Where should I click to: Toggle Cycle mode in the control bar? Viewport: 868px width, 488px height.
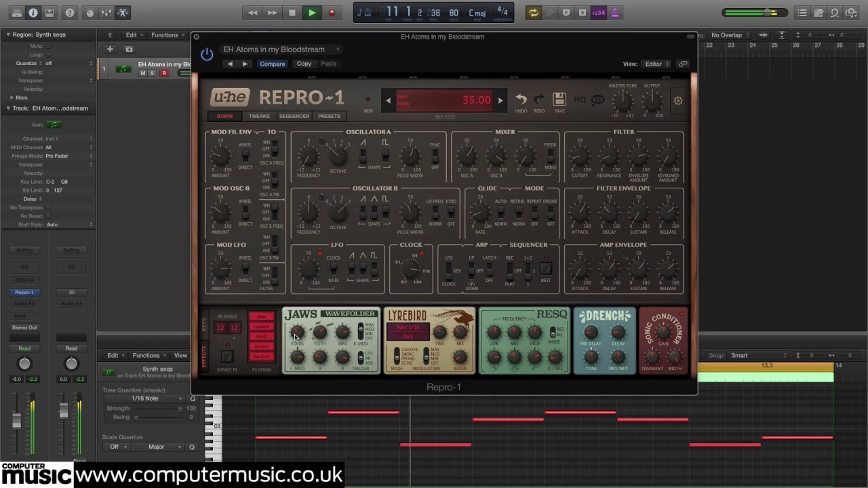534,12
